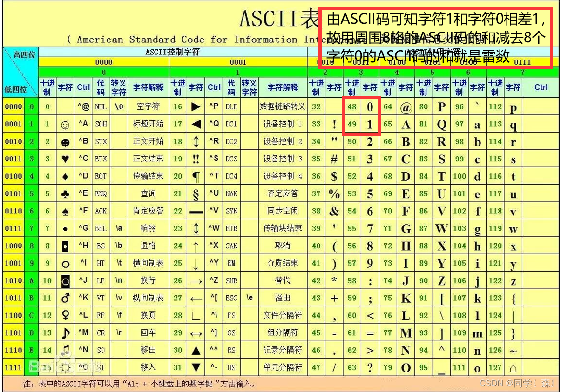
Task: Click the decimal '127' cell
Action: 495,367
